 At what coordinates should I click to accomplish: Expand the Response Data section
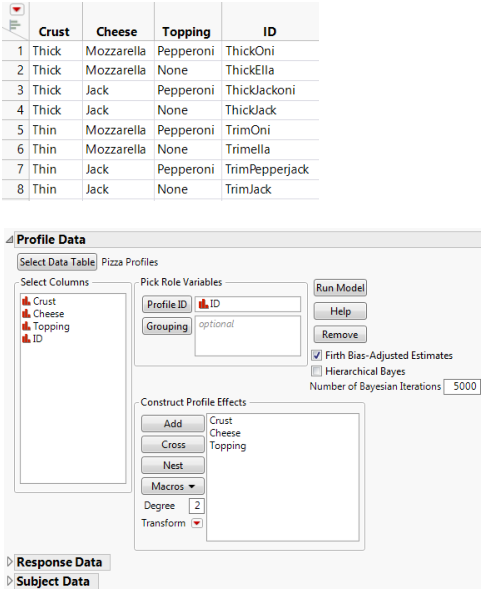(10, 562)
